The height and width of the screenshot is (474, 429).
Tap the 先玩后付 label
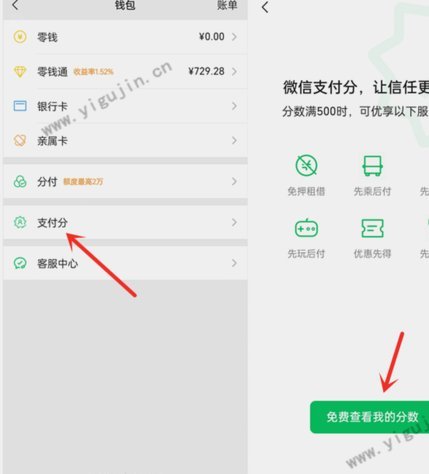306,254
